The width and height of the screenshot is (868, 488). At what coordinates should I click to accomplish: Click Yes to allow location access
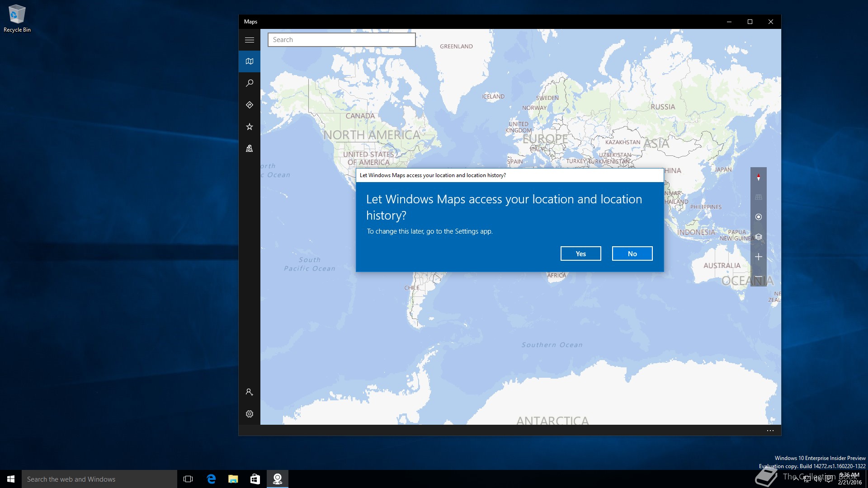tap(580, 253)
